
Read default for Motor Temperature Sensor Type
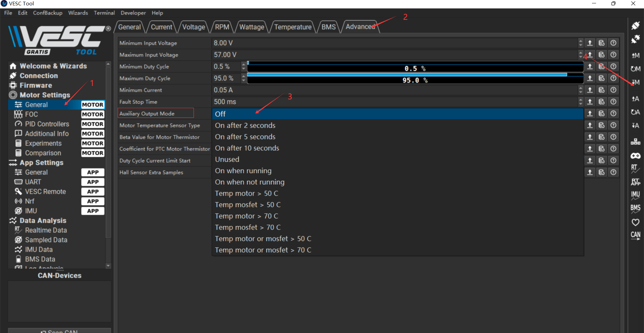[x=601, y=125]
